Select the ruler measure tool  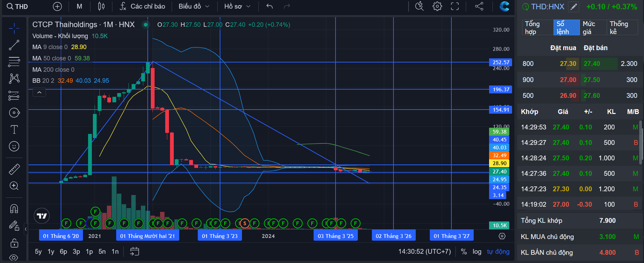click(x=14, y=169)
